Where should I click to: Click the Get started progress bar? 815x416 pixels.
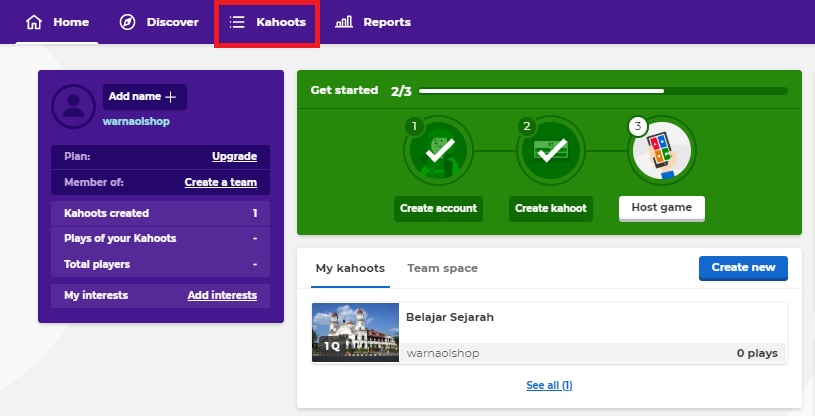(x=603, y=91)
